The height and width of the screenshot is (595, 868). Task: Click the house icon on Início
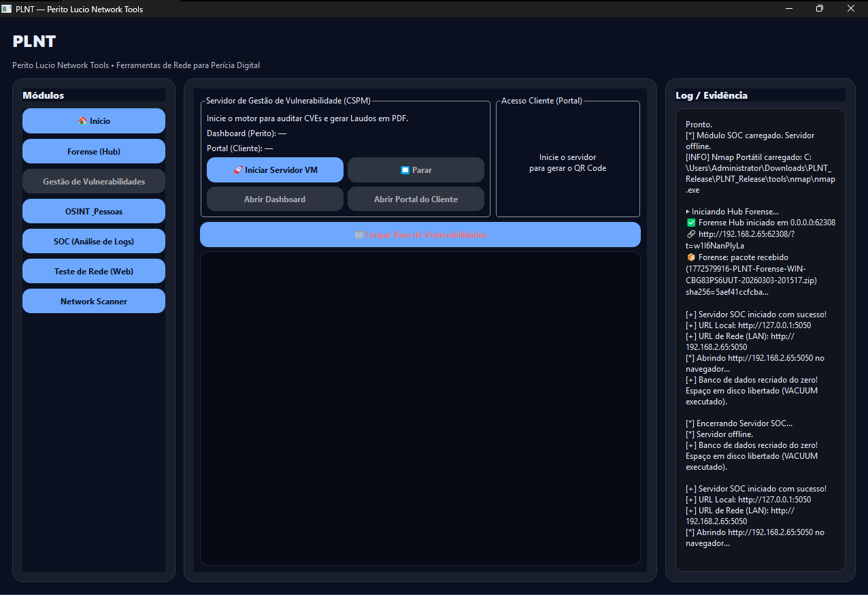[83, 121]
